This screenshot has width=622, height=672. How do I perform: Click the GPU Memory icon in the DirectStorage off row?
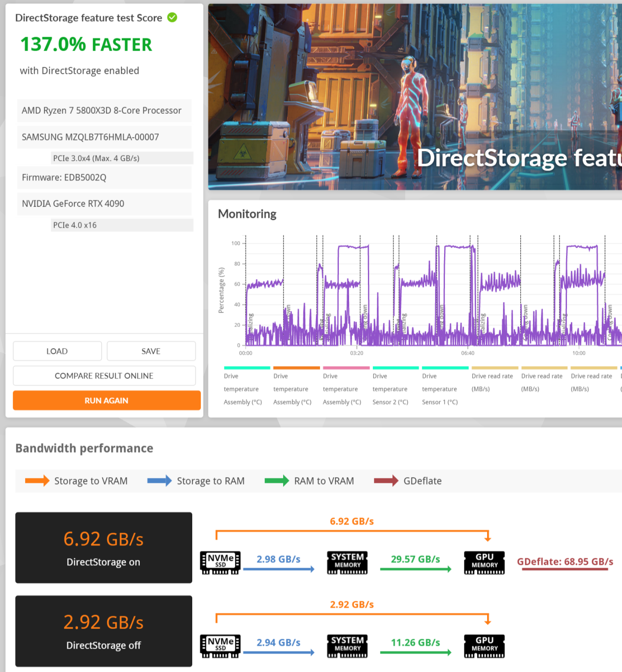point(484,646)
